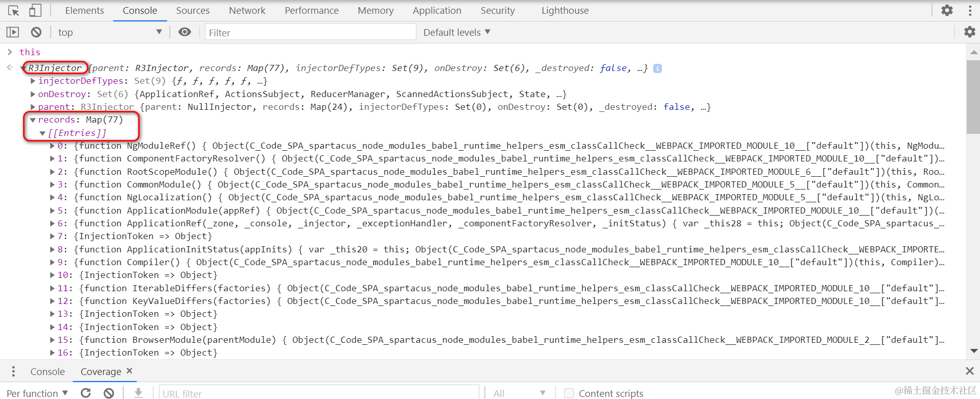The width and height of the screenshot is (980, 399).
Task: Expand entry 3 CommonModule
Action: pos(52,184)
